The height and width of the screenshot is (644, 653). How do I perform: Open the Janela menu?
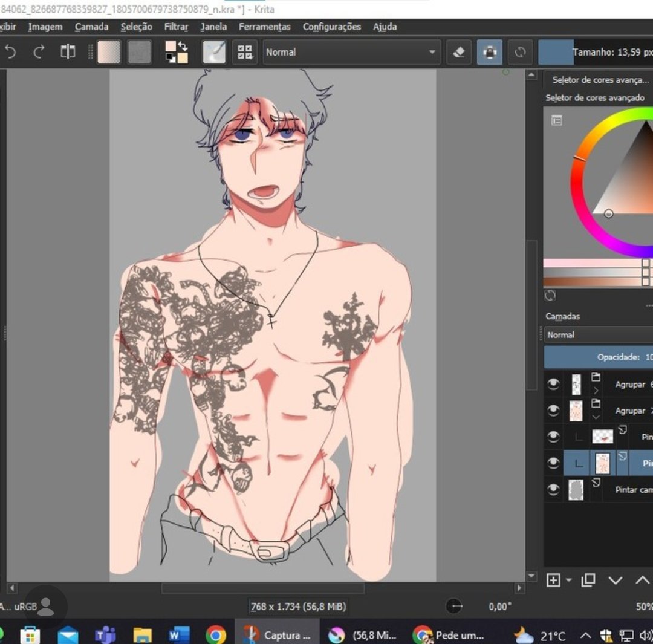pyautogui.click(x=213, y=27)
